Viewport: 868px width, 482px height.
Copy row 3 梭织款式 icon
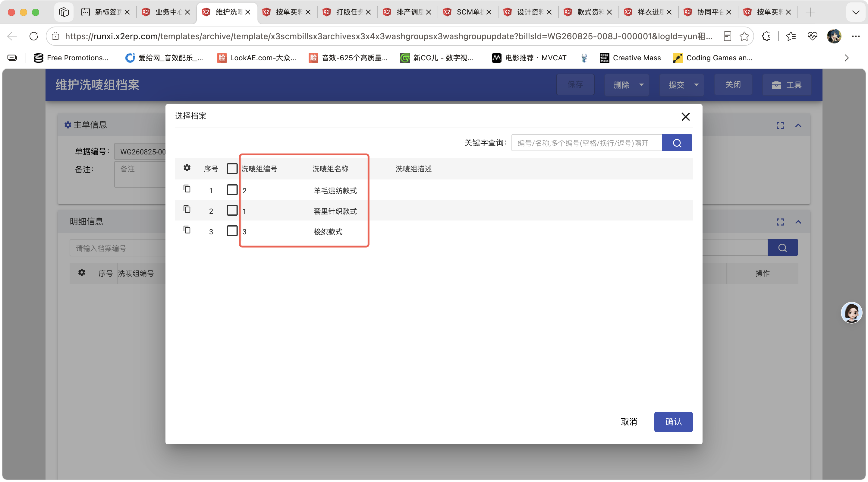187,230
